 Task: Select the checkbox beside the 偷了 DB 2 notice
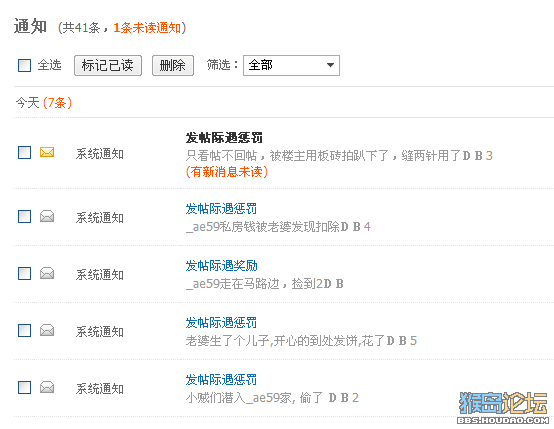(24, 387)
